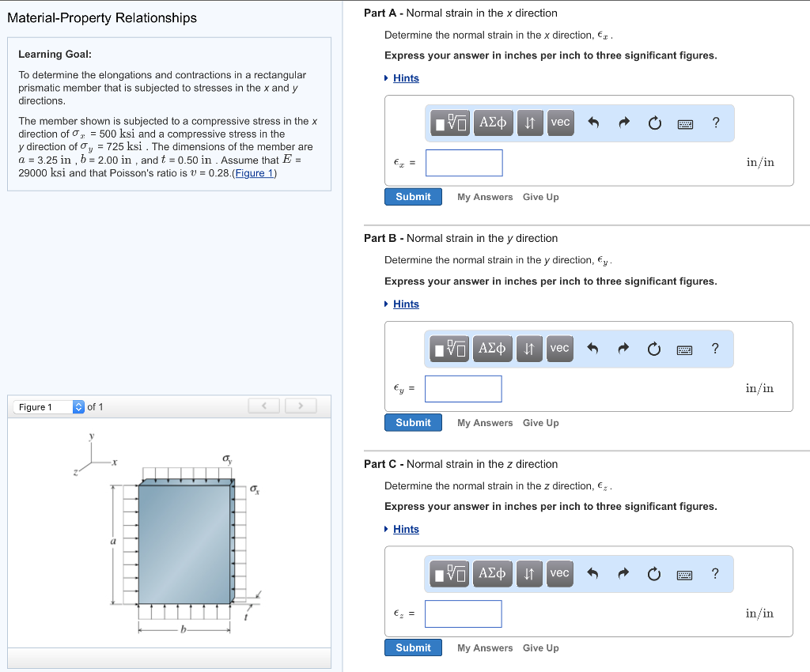Open the math templates tool in Part B
This screenshot has width=810, height=672.
449,349
